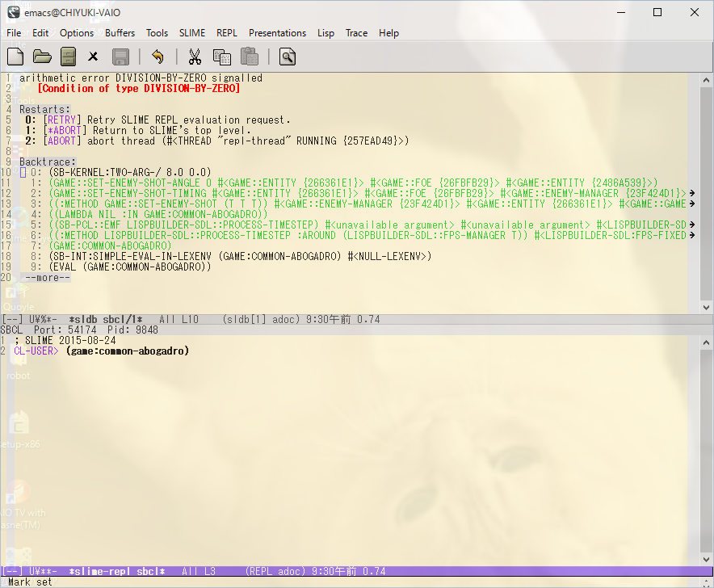Open the Tools menu
The height and width of the screenshot is (588, 714).
point(157,33)
